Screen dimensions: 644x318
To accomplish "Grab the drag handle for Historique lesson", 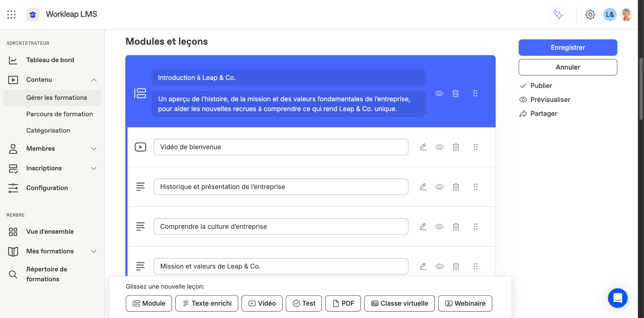I will click(x=475, y=187).
